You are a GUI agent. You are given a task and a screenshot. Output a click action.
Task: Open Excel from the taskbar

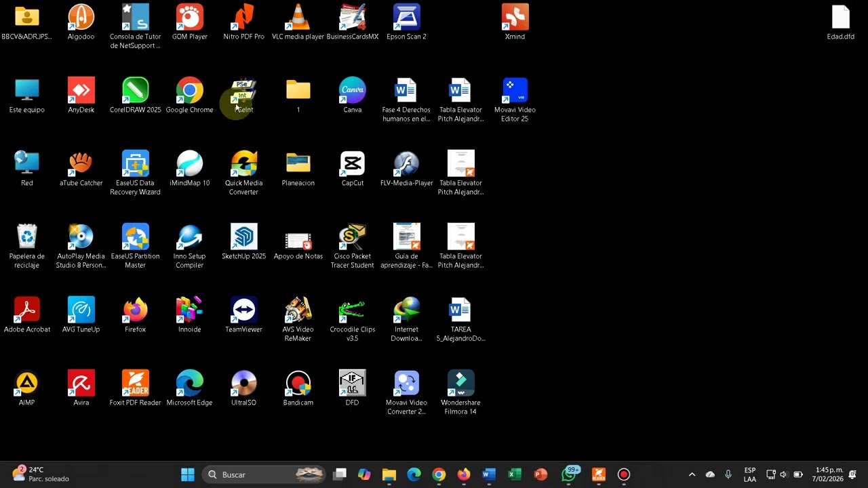tap(514, 474)
